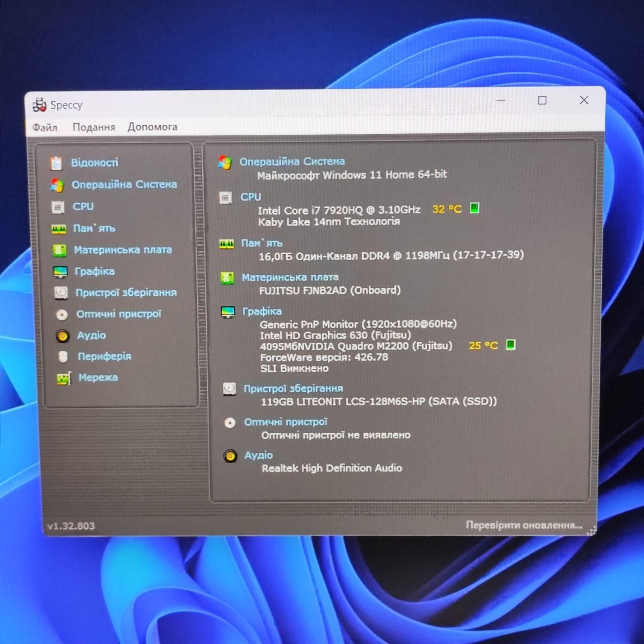Click Перевірити оновлення link

coord(524,525)
